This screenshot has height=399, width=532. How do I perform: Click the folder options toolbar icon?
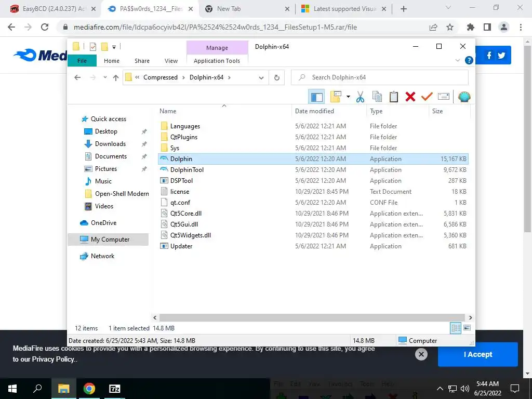click(x=336, y=97)
